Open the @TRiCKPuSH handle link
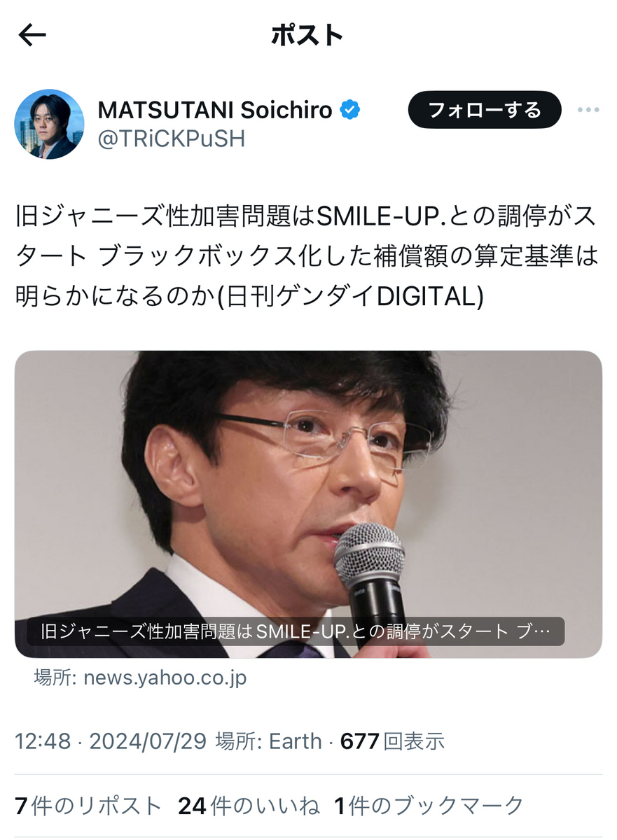The image size is (617, 840). click(172, 139)
